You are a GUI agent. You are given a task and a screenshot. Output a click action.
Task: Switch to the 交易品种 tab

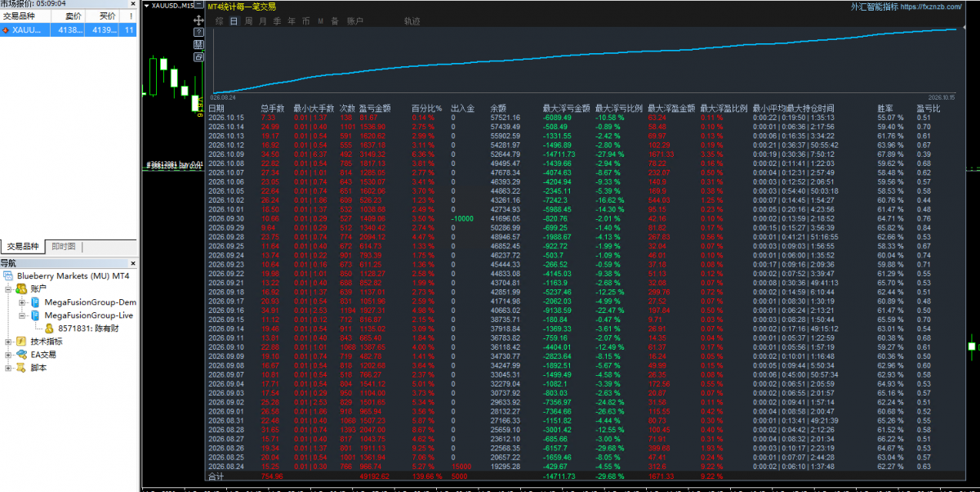23,246
